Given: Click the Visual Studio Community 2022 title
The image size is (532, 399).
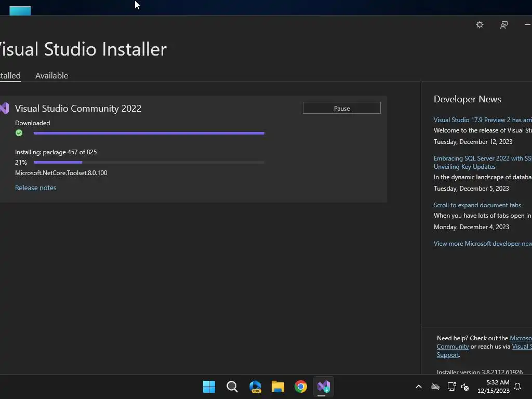Looking at the screenshot, I should 78,108.
